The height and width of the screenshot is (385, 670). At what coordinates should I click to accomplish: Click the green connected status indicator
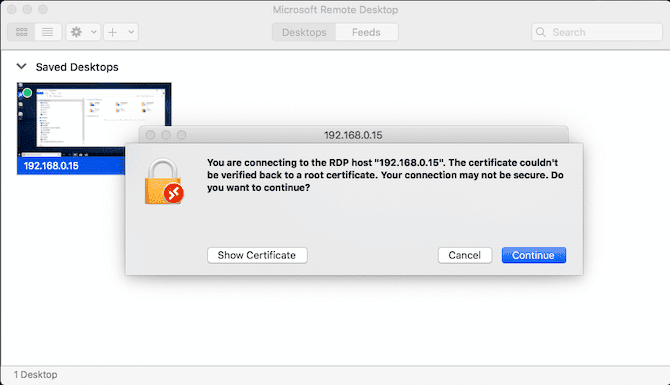point(27,93)
